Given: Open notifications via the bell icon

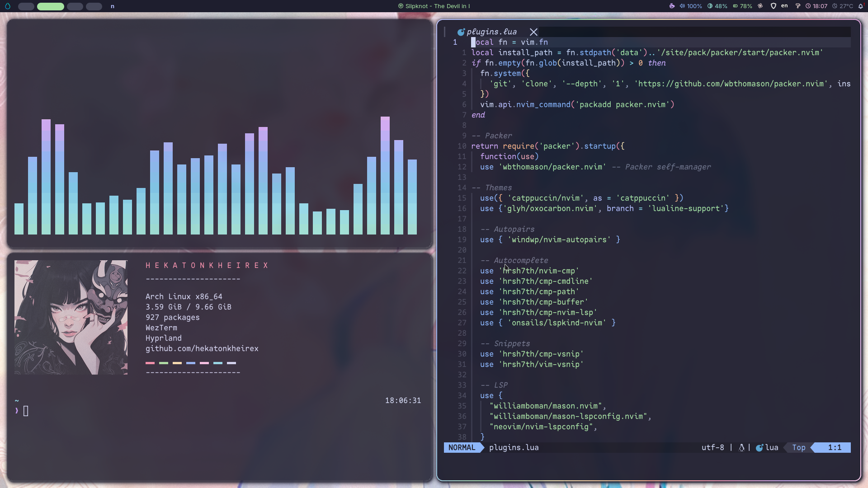Looking at the screenshot, I should tap(860, 6).
